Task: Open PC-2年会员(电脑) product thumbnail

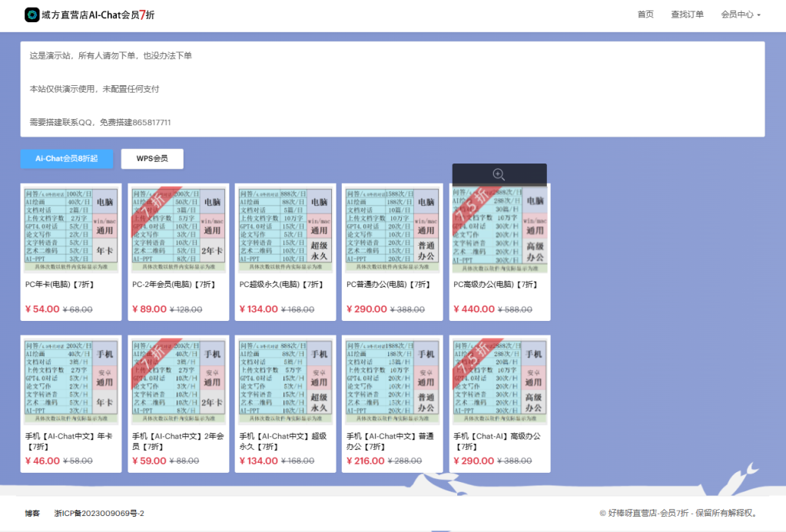Action: (x=178, y=230)
